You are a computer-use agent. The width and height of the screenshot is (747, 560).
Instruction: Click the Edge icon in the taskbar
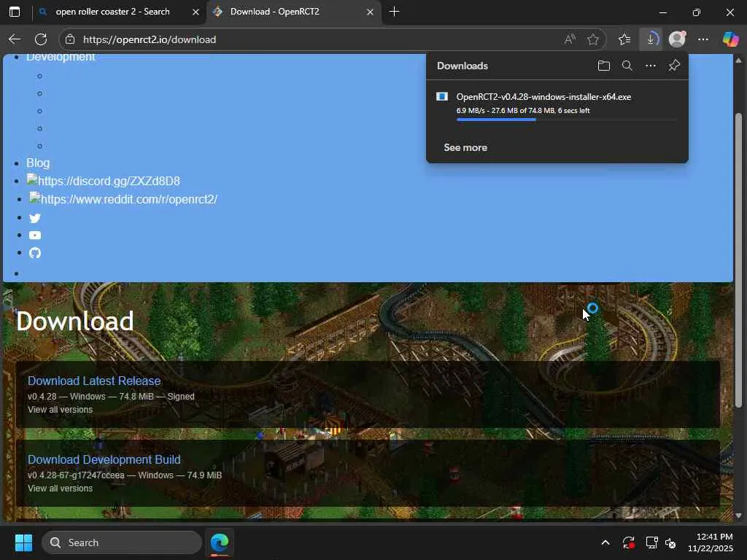220,542
